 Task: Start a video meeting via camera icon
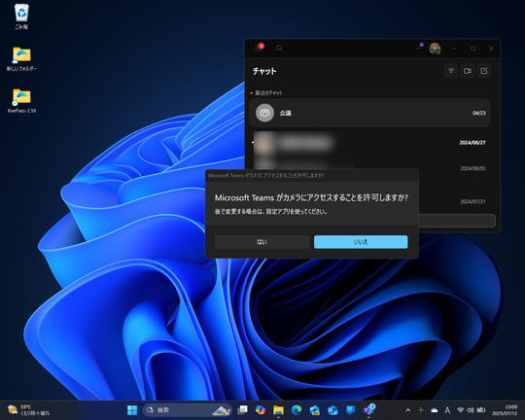click(468, 71)
